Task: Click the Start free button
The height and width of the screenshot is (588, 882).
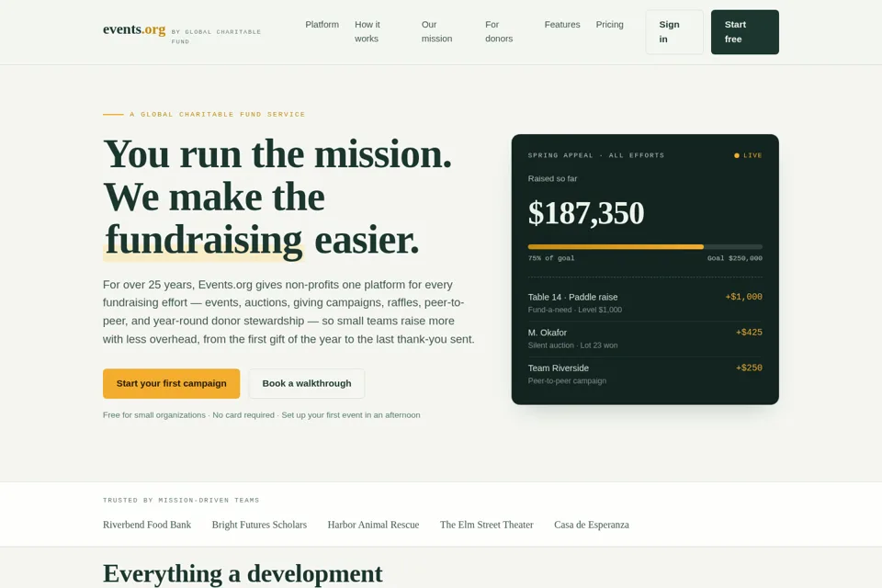Action: tap(745, 32)
